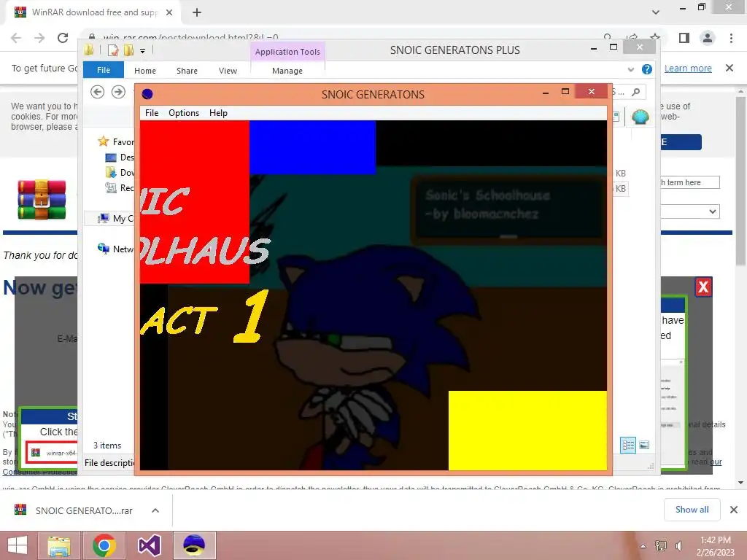Select Favorites in Explorer navigation pane

(116, 141)
